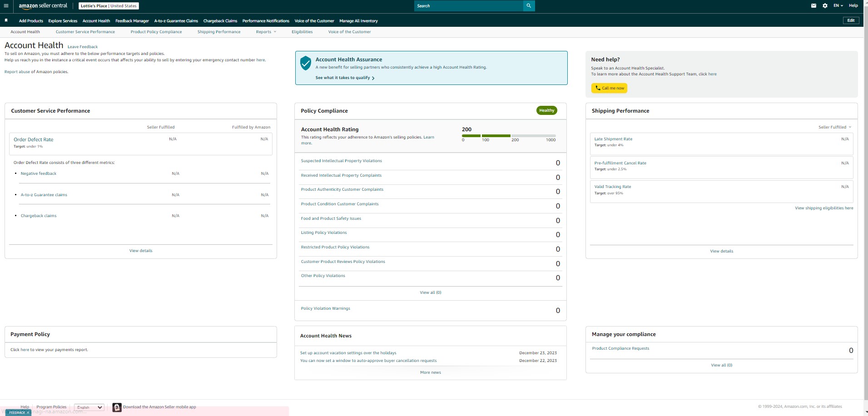Click the Leave Feedback link
The width and height of the screenshot is (868, 416).
pos(83,47)
